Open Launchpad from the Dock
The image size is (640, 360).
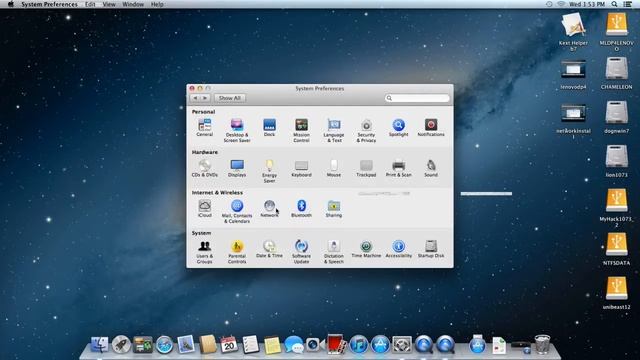(121, 345)
